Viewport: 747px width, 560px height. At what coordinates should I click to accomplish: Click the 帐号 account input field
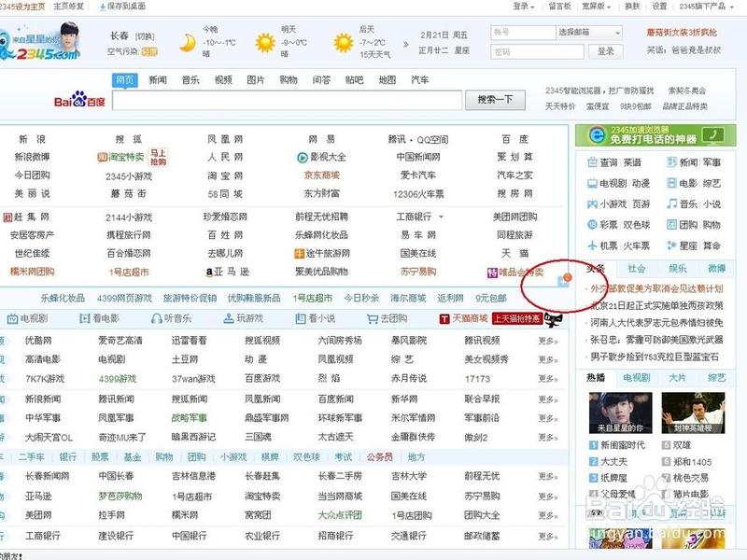point(523,33)
